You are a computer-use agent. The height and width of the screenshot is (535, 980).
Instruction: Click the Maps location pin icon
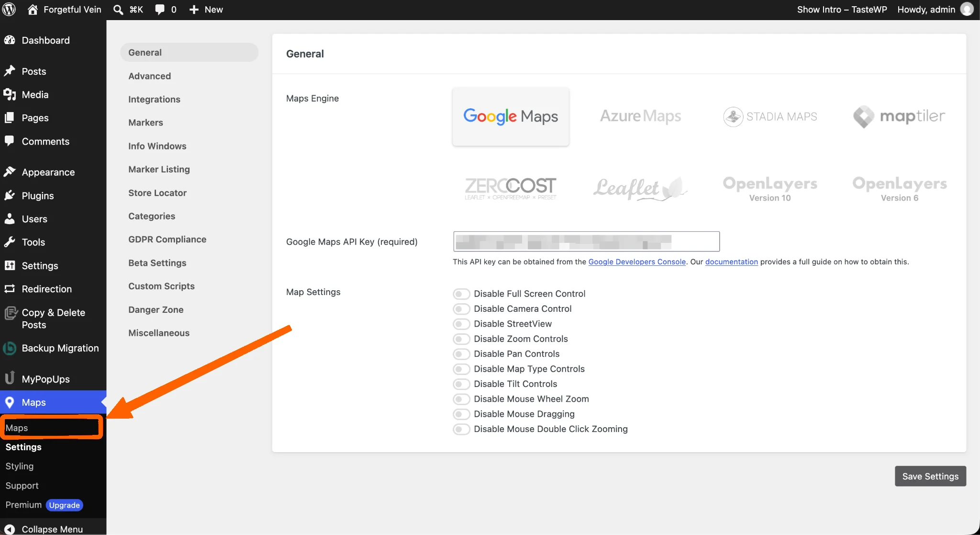coord(10,402)
